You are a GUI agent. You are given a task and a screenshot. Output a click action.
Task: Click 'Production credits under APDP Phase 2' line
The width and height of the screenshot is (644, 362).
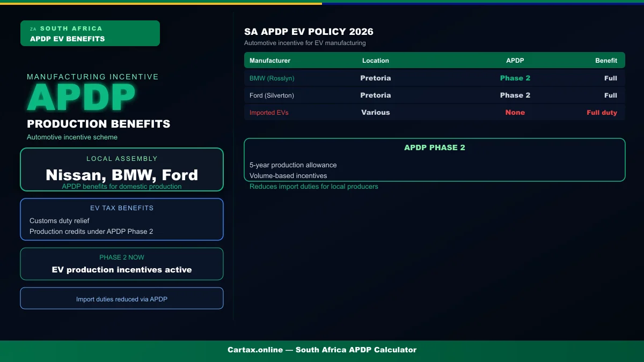(x=91, y=232)
